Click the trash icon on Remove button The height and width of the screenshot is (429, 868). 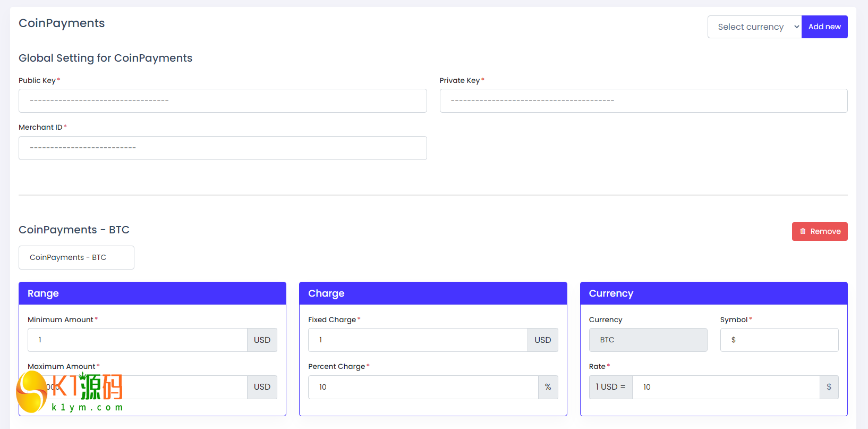(x=803, y=231)
